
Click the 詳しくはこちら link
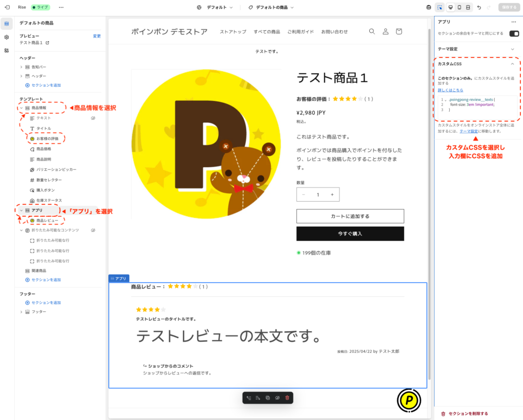tap(450, 90)
